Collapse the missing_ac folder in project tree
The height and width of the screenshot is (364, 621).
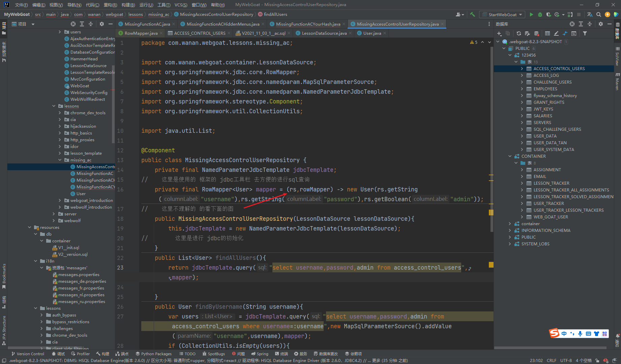click(x=60, y=160)
